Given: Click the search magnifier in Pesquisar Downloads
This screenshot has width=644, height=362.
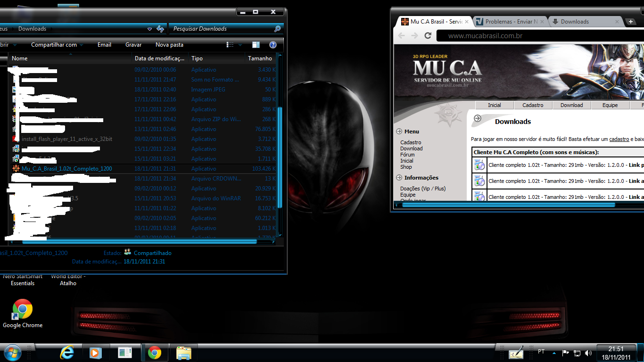Looking at the screenshot, I should click(278, 29).
